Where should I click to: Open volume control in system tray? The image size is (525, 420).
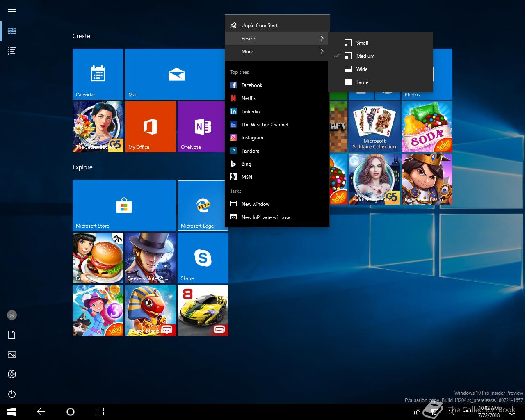tap(451, 412)
